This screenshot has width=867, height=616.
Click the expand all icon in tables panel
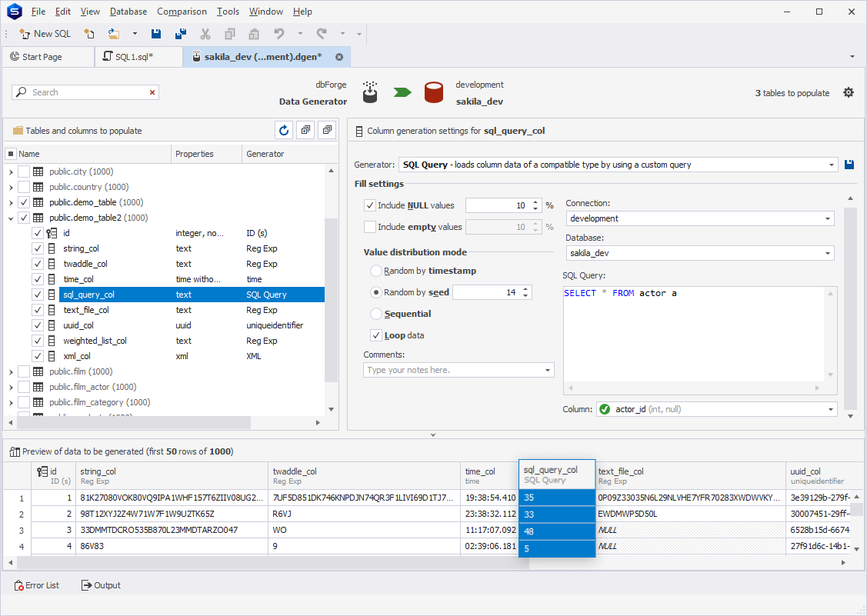(305, 131)
